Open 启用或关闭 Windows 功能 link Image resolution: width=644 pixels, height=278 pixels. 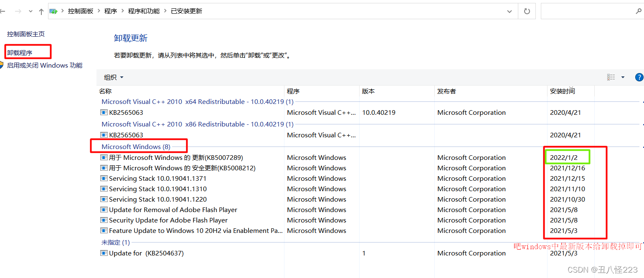(45, 65)
